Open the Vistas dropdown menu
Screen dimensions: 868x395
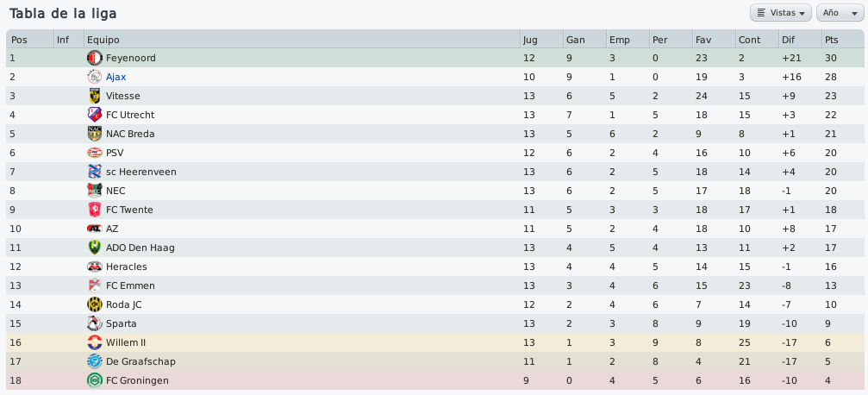click(781, 13)
